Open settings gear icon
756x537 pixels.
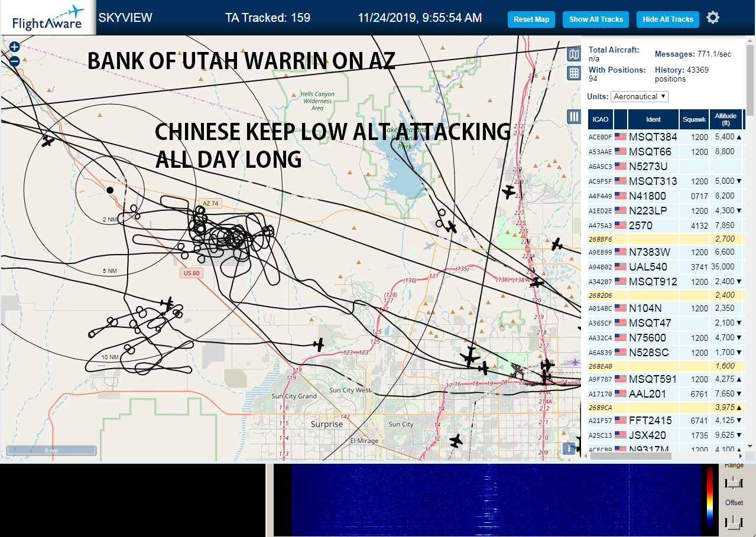coord(713,18)
